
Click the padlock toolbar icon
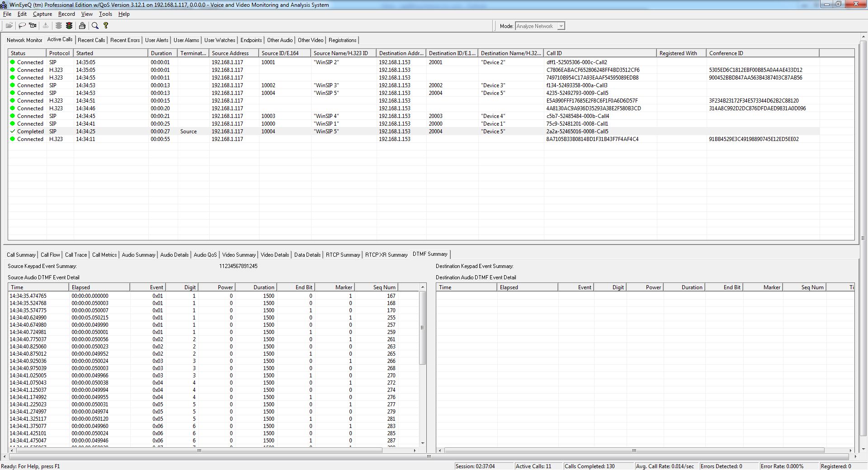[x=82, y=26]
